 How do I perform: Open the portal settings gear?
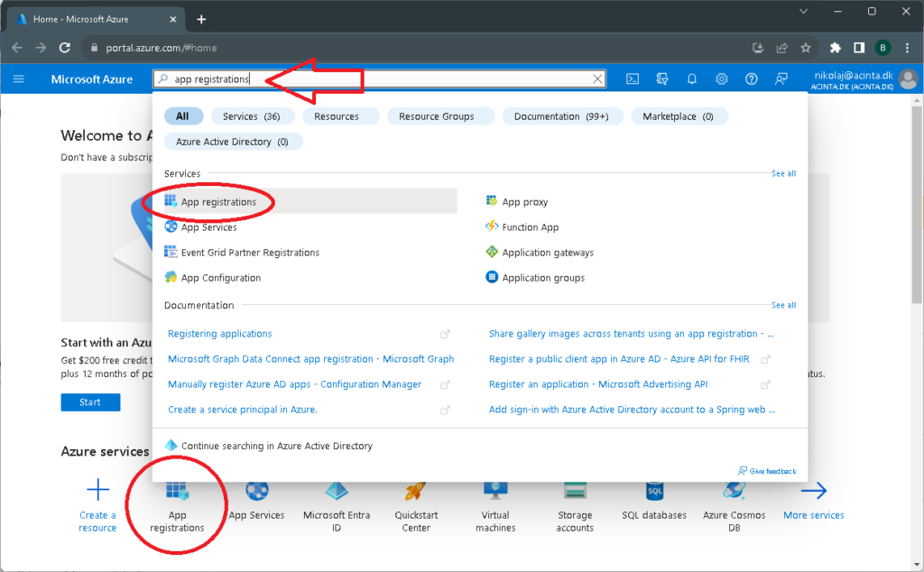coord(721,79)
